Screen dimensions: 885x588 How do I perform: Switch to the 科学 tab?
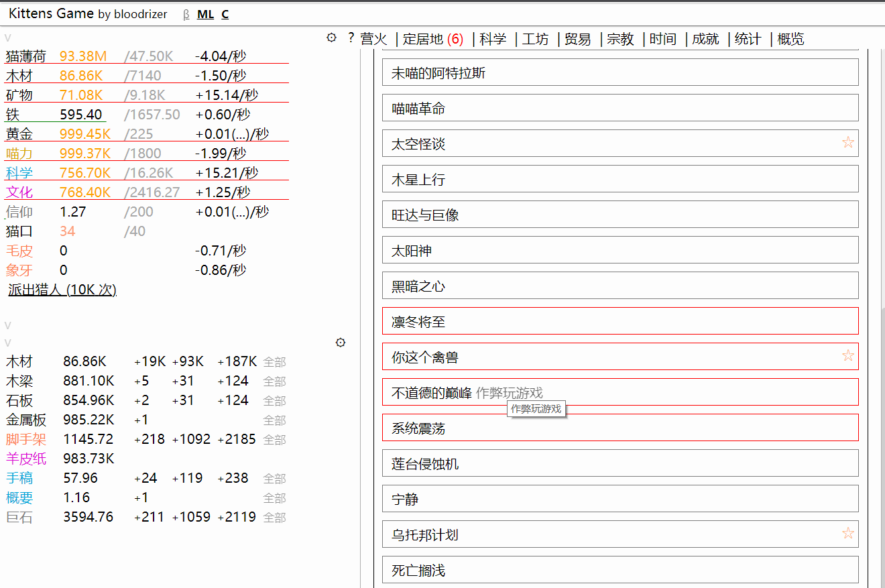[x=493, y=40]
